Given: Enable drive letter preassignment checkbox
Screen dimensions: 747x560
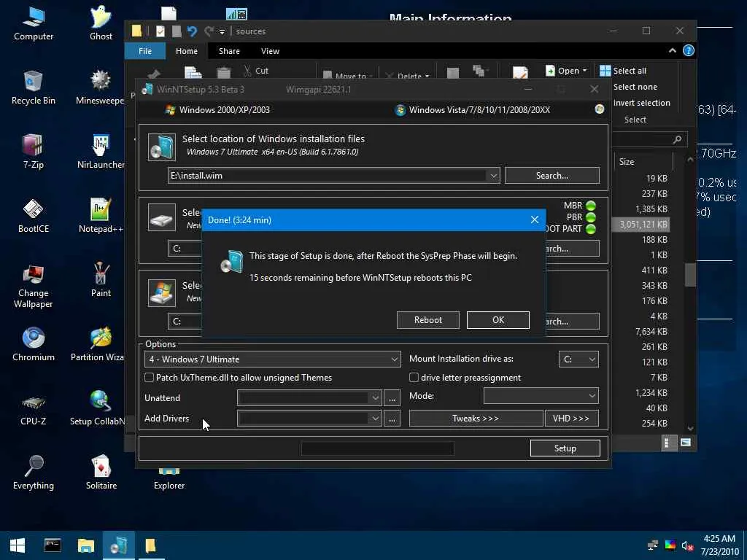Looking at the screenshot, I should point(414,378).
